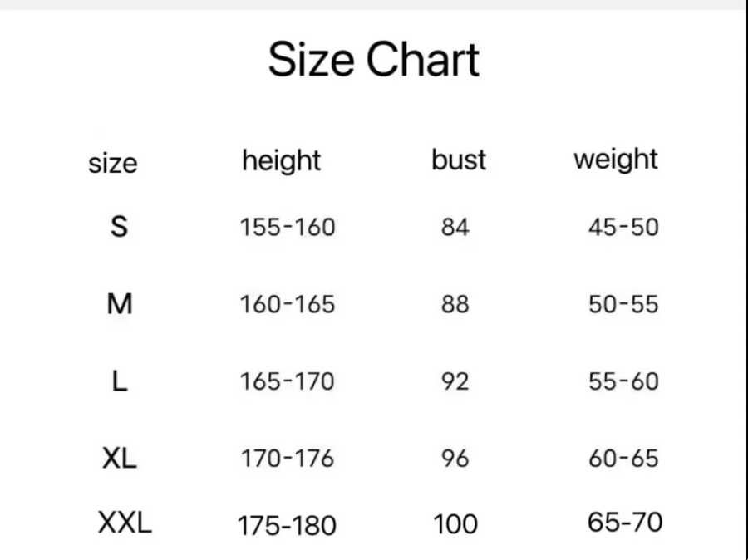
Task: Click the XXL size row label
Action: point(125,523)
